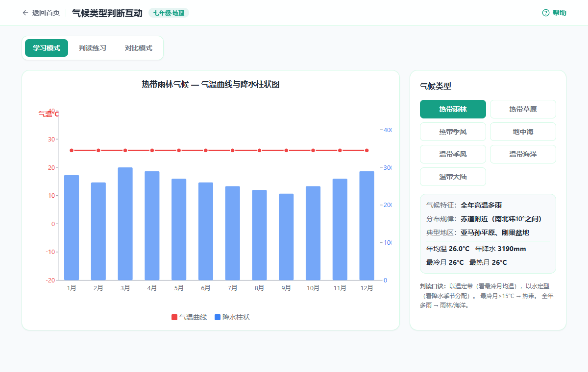
Task: Select the 温带海洋 climate type
Action: 523,154
